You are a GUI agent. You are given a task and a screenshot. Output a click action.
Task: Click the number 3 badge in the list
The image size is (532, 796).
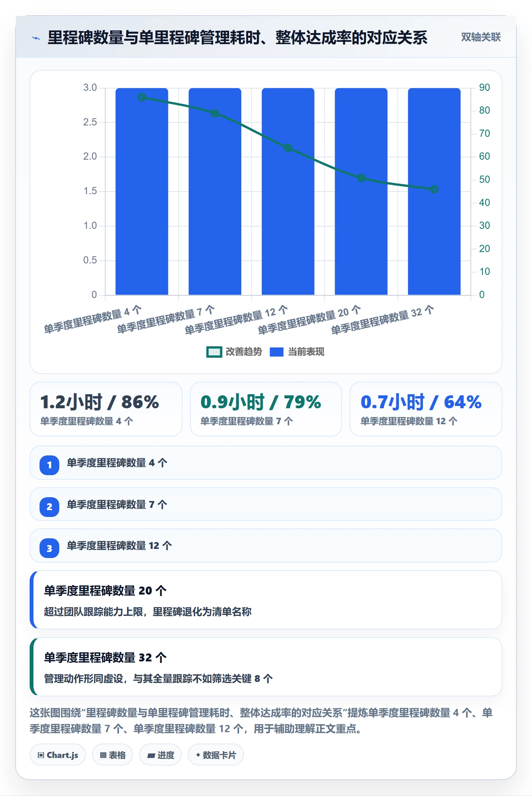[x=49, y=548]
